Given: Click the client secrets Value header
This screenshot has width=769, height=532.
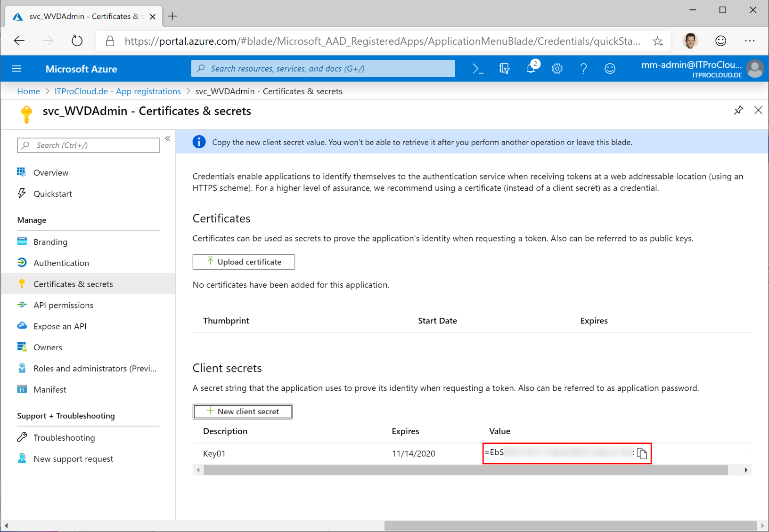Looking at the screenshot, I should 499,431.
